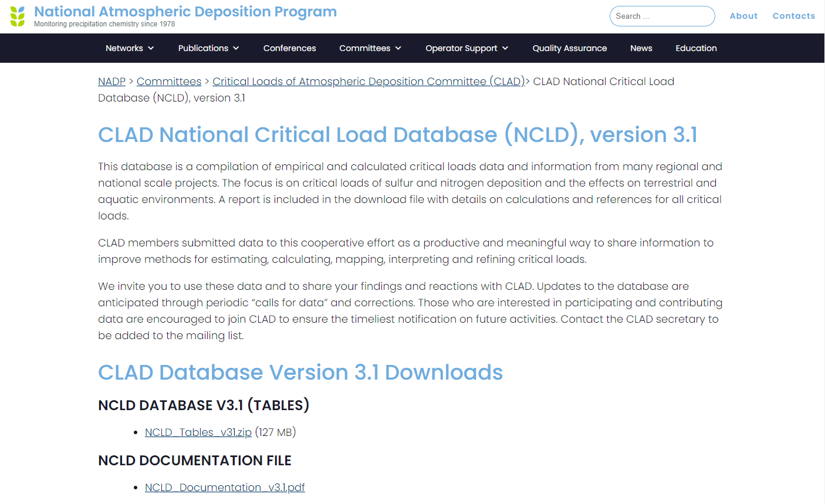
Task: Go to the Contacts page
Action: [793, 16]
